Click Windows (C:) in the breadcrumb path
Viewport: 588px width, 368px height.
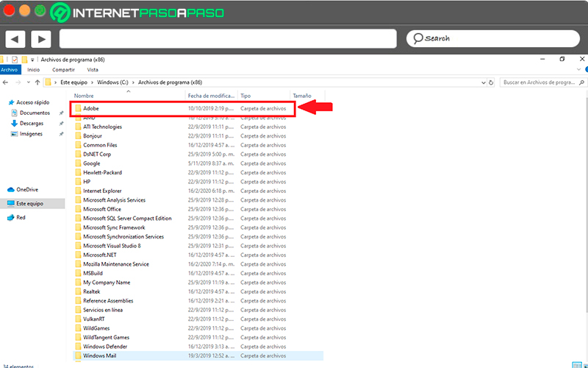[x=112, y=82]
